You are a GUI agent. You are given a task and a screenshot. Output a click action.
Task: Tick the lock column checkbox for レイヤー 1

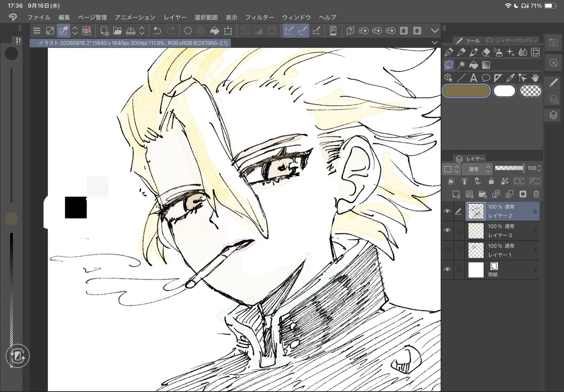pos(459,250)
